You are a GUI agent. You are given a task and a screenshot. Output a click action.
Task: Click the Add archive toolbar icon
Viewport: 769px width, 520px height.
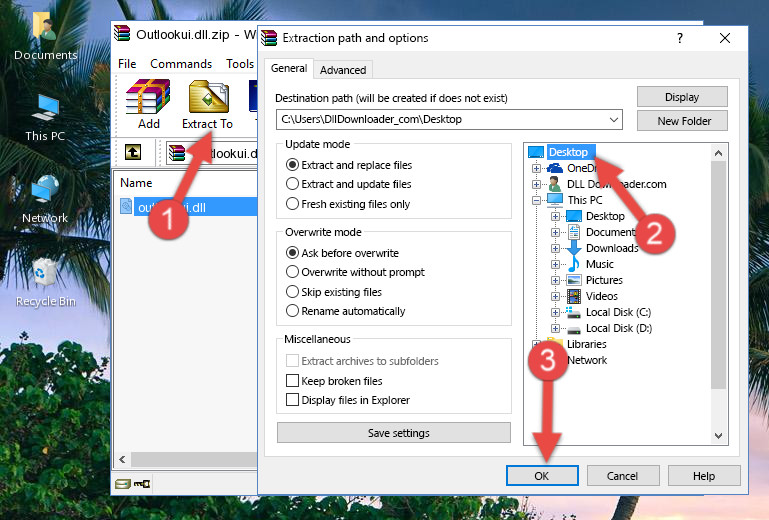(x=148, y=104)
